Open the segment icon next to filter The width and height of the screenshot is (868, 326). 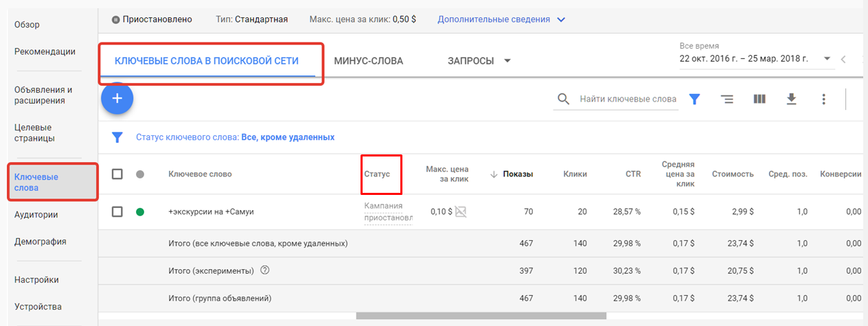pos(727,100)
